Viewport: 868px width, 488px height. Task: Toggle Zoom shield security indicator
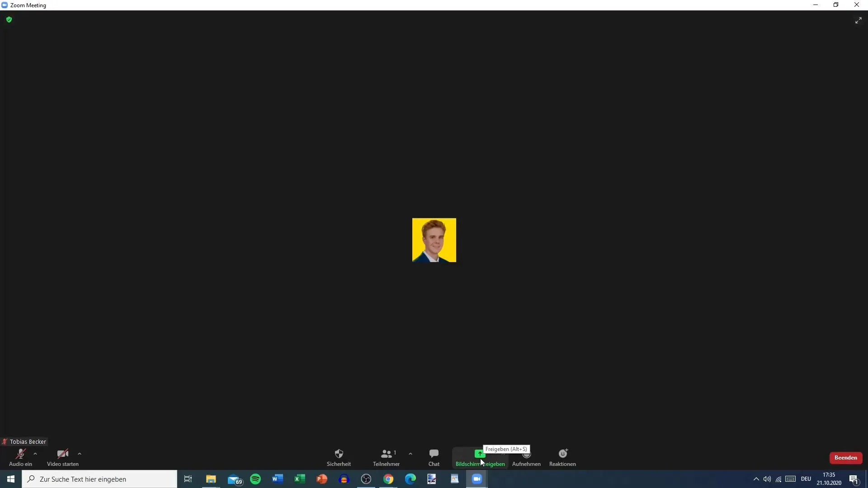(x=9, y=20)
